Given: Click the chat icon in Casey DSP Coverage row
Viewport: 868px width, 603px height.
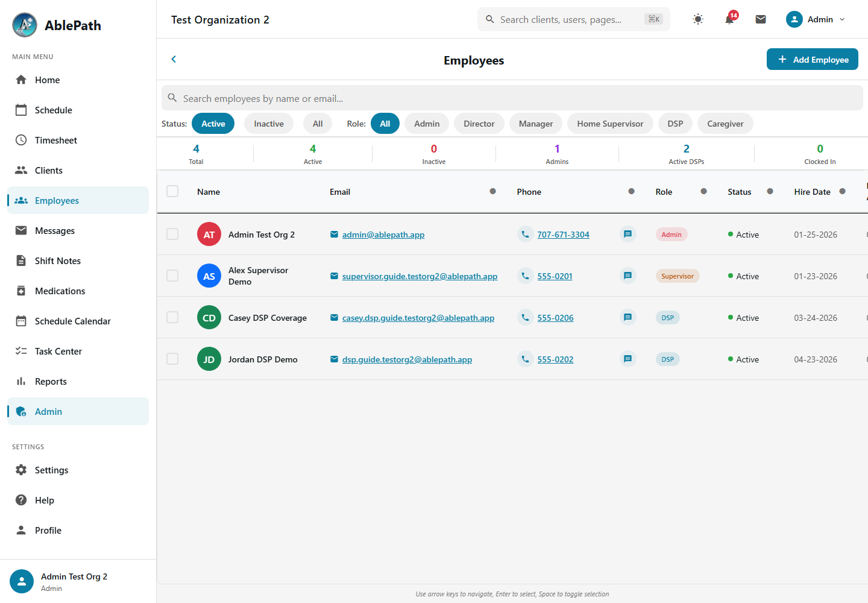Looking at the screenshot, I should 627,317.
